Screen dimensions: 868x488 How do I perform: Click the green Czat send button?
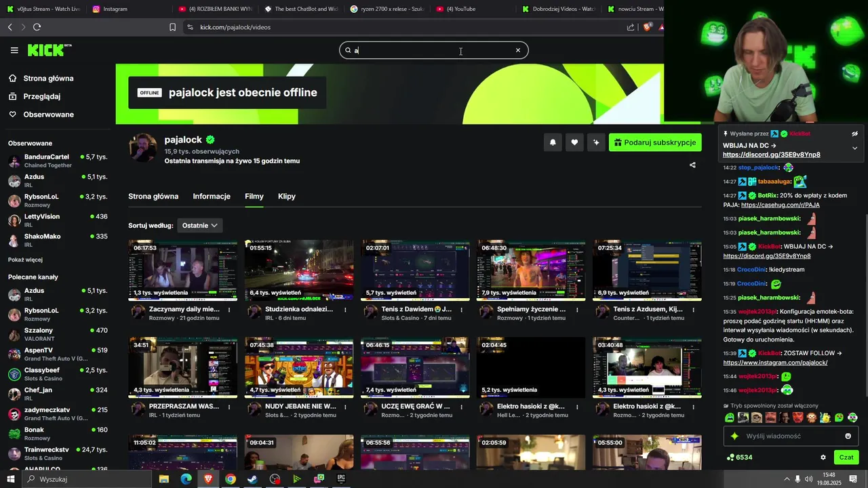(x=846, y=457)
